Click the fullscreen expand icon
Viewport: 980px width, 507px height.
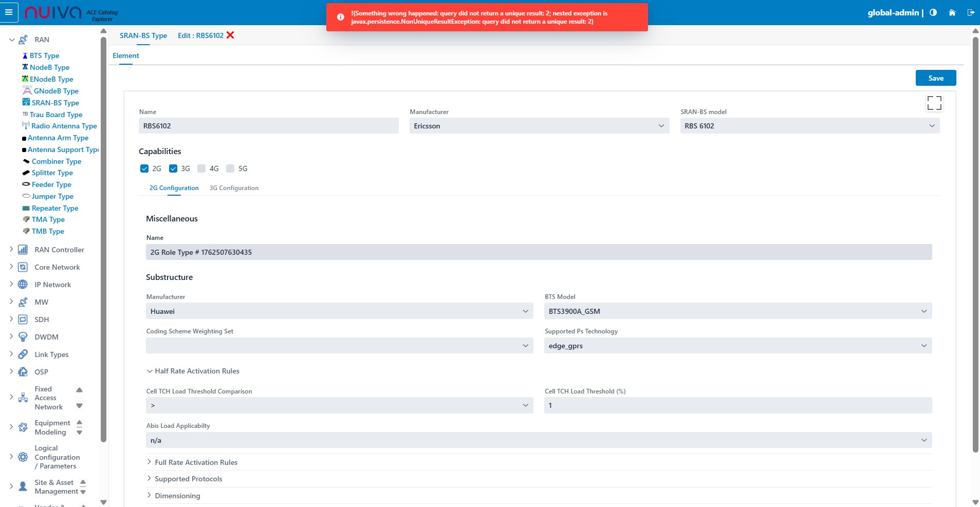(934, 103)
